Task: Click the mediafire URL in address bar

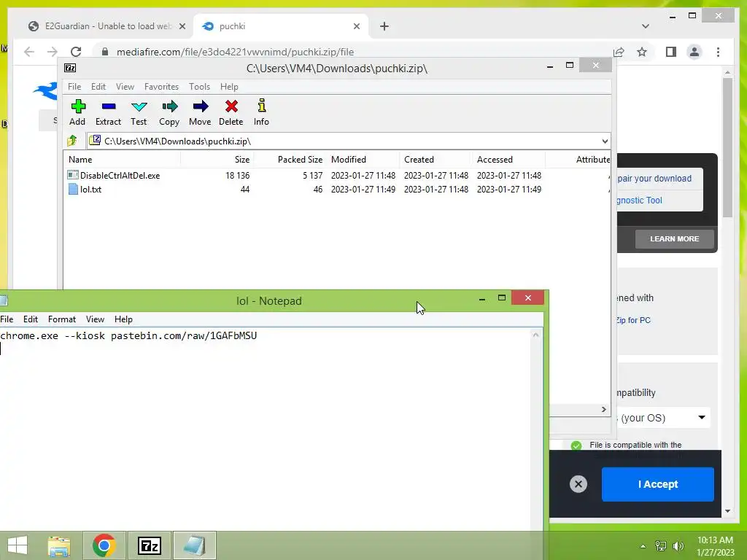Action: [235, 52]
